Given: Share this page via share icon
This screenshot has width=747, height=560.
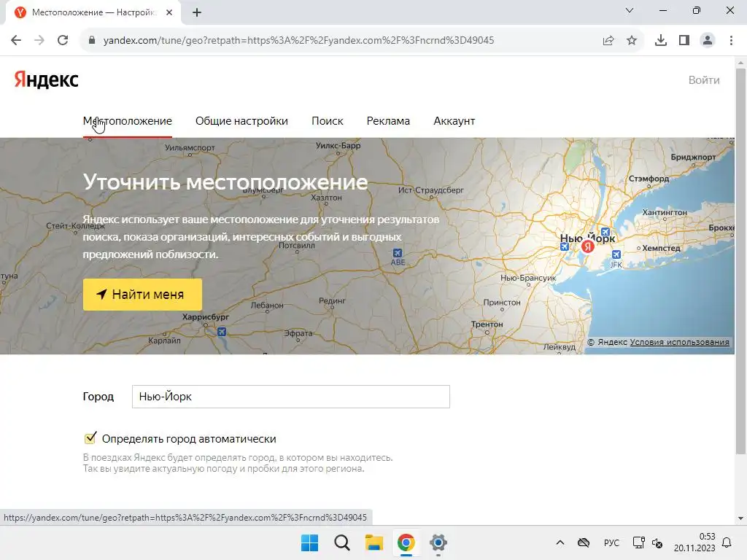Looking at the screenshot, I should [608, 41].
